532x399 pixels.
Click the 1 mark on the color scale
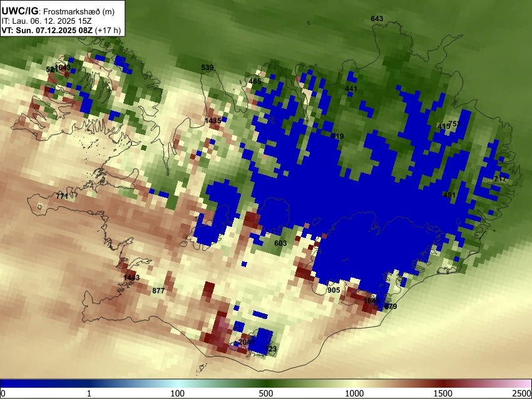pyautogui.click(x=90, y=393)
